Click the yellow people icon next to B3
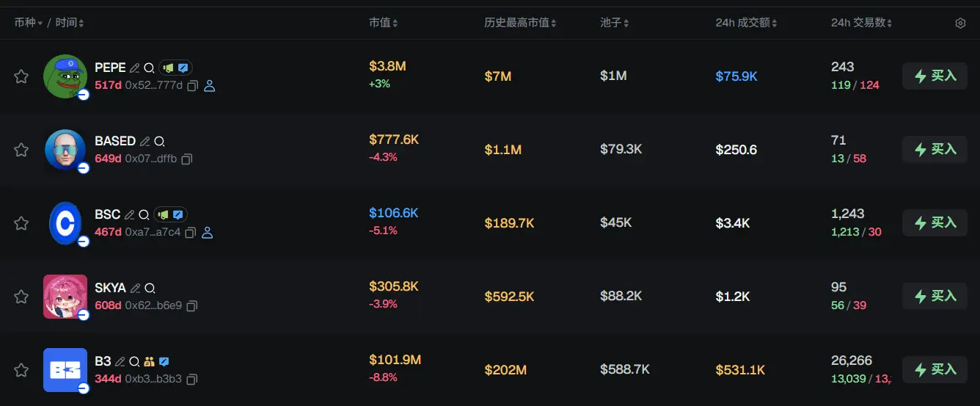The width and height of the screenshot is (980, 406). (149, 361)
